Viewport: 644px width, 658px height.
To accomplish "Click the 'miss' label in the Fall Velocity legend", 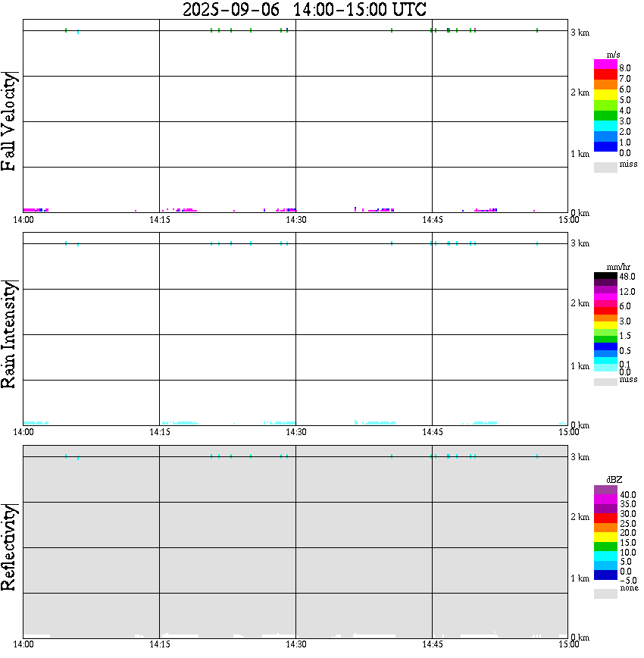I will coord(628,164).
